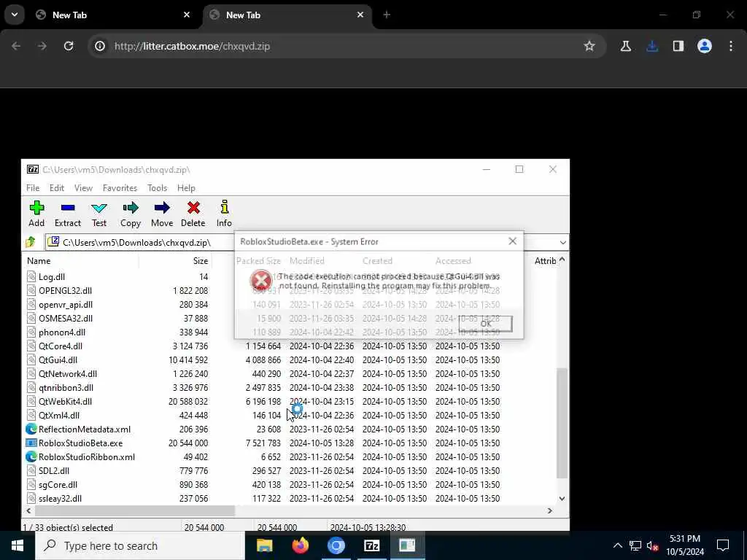Viewport: 747px width, 560px height.
Task: Click the Windows taskbar search box
Action: pyautogui.click(x=139, y=545)
